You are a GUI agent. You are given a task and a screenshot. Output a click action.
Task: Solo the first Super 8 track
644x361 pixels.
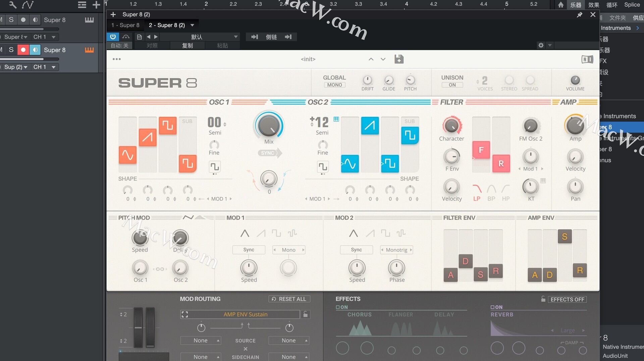(11, 20)
